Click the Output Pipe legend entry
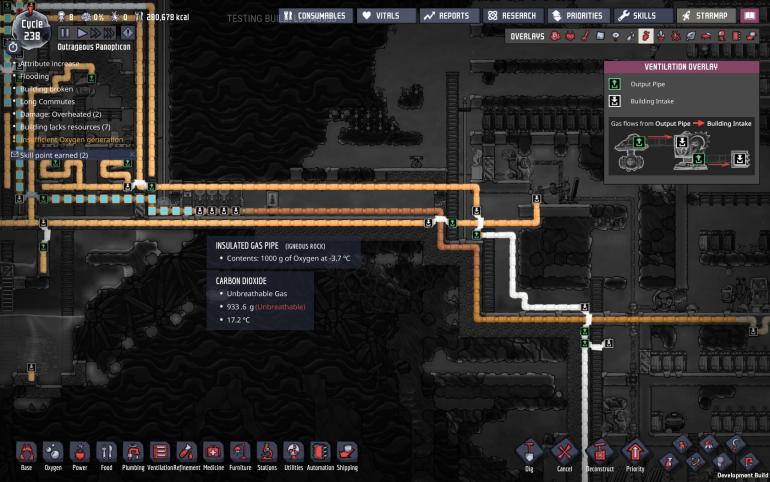Screen dimensions: 770x482 tap(647, 84)
